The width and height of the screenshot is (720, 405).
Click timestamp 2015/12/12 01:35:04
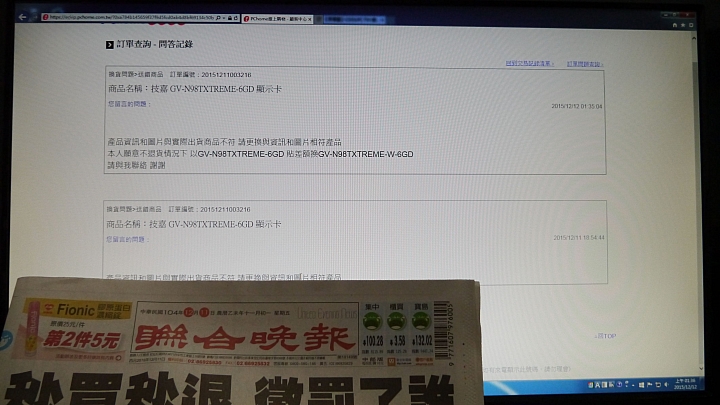tap(577, 106)
